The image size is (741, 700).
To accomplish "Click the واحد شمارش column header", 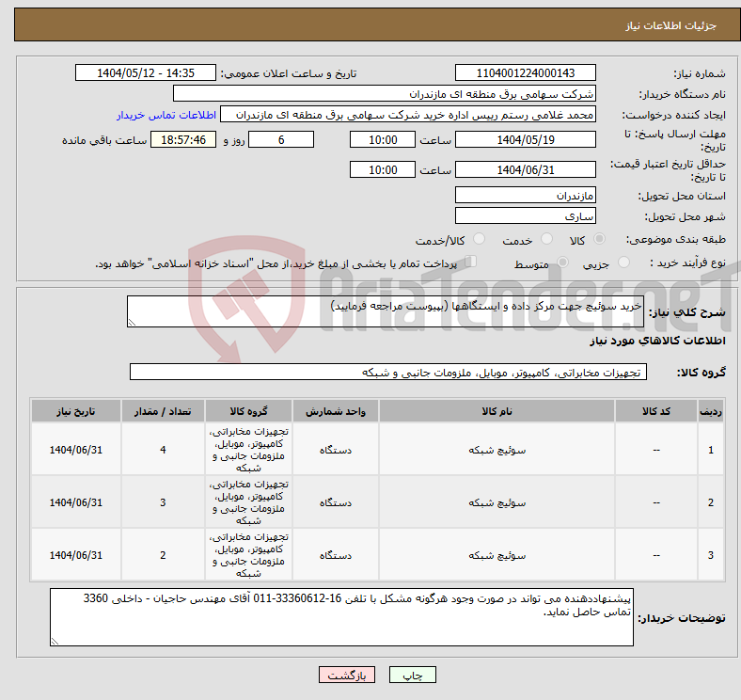I will [x=336, y=411].
